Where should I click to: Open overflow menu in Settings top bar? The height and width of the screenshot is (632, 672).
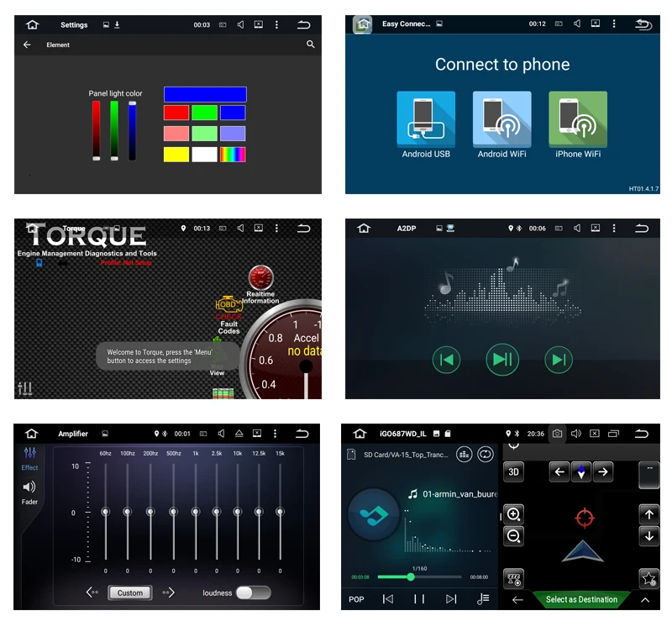pos(276,25)
